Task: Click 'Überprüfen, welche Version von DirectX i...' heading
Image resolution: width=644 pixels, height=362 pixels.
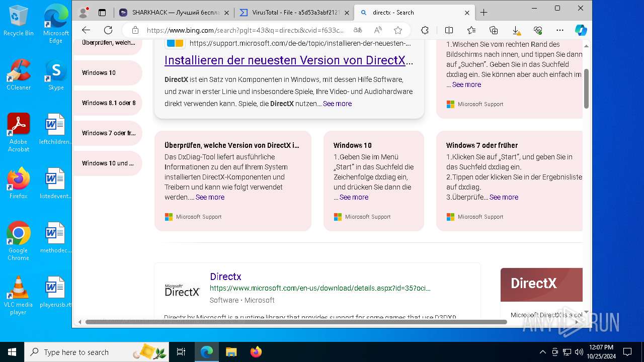Action: point(232,145)
